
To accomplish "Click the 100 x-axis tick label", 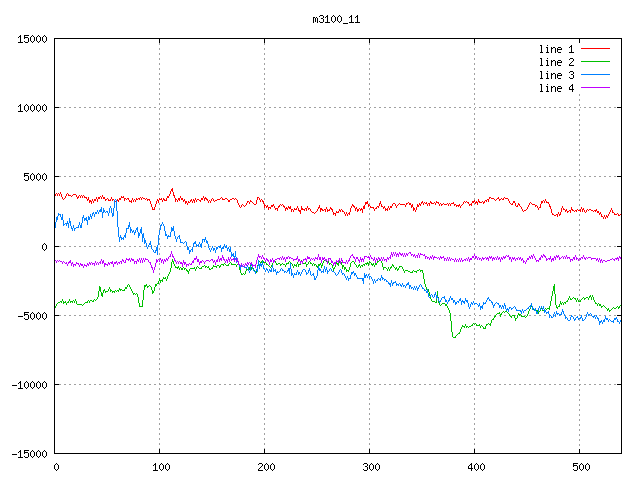I will 160,466.
